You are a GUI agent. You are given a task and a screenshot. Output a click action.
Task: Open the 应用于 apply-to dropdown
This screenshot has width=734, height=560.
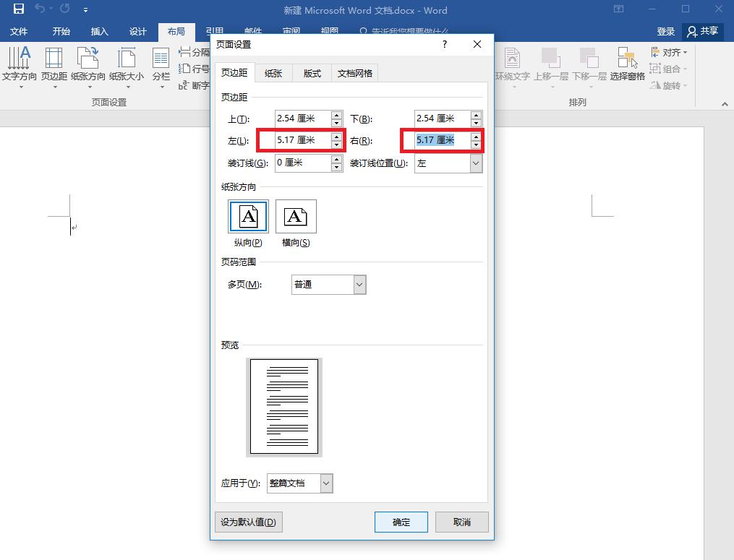click(325, 483)
